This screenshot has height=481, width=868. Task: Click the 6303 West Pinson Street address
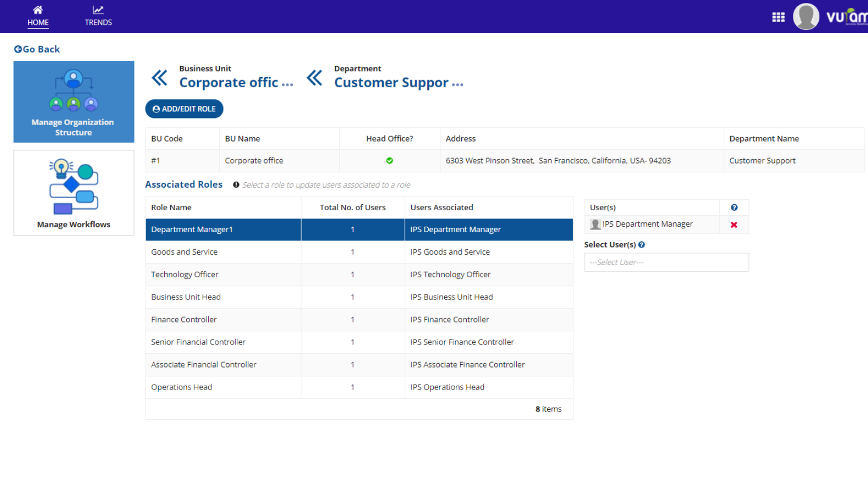[x=558, y=161]
